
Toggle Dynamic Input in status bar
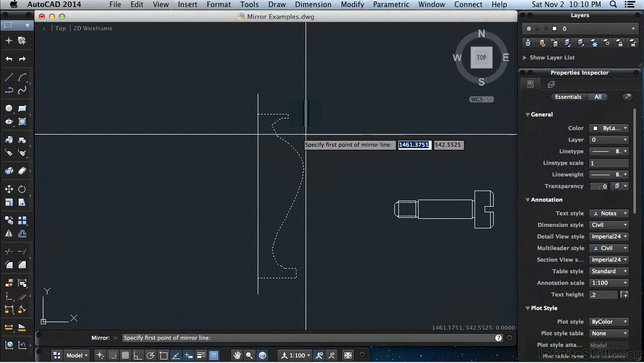189,355
